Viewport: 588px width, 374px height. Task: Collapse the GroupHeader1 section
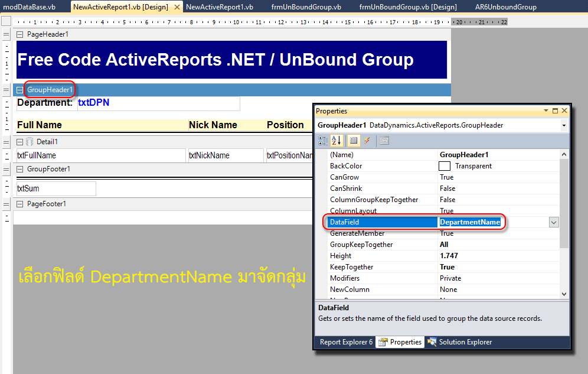(x=20, y=90)
